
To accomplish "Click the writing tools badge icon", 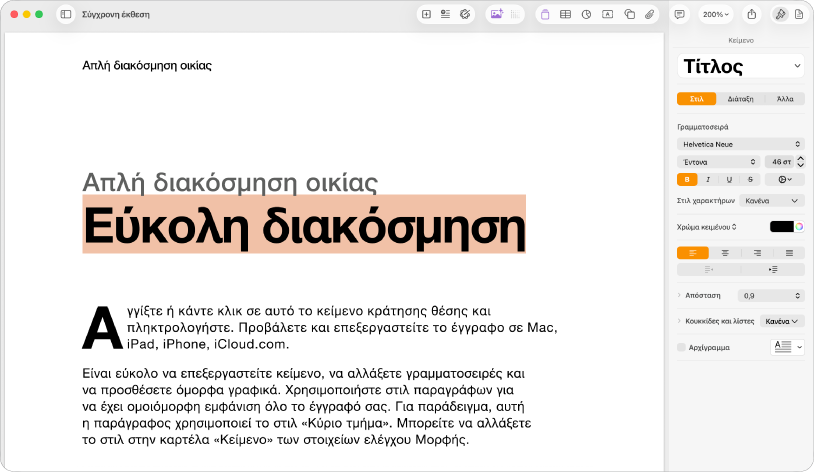I will coord(465,15).
